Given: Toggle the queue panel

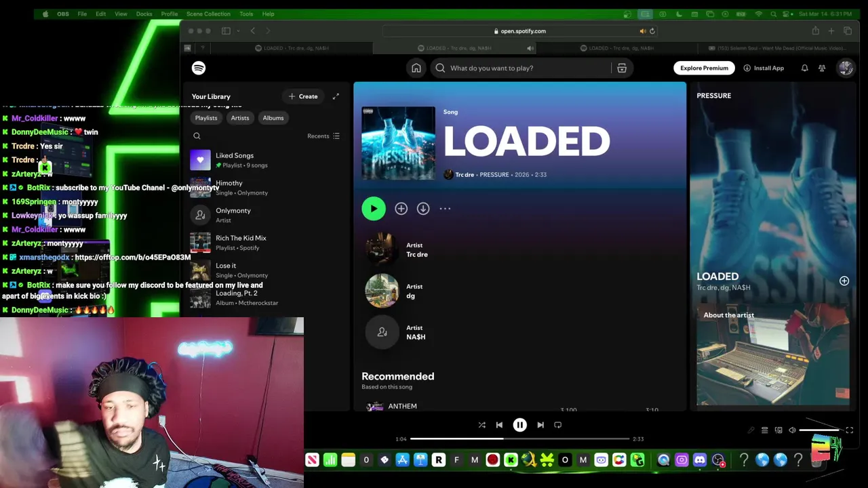Looking at the screenshot, I should [x=764, y=430].
